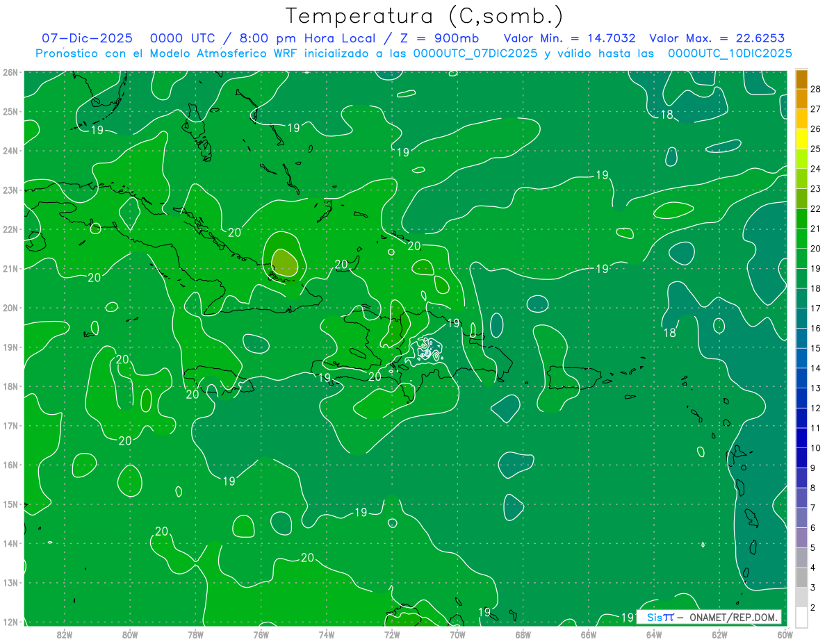This screenshot has width=834, height=644.
Task: Click value '12' on the color scale
Action: point(815,408)
